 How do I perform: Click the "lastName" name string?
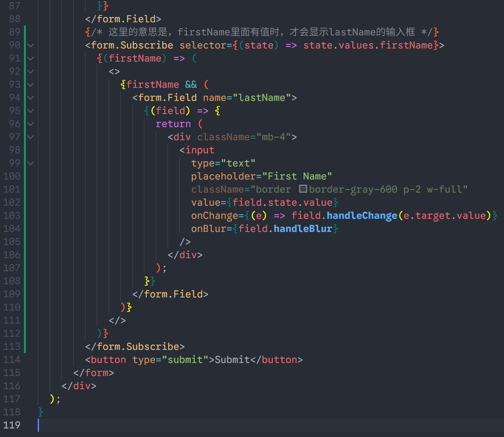[x=262, y=98]
